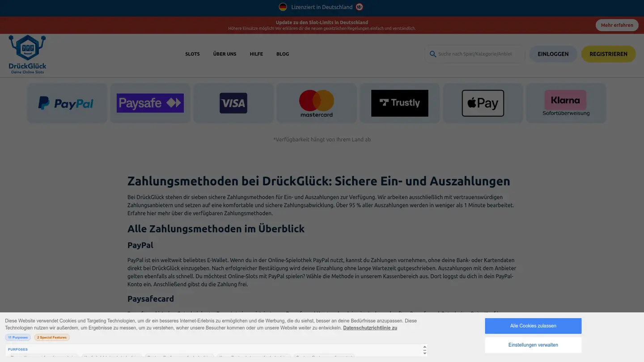Open the ÜBER UNS menu item
The image size is (644, 362).
click(225, 54)
